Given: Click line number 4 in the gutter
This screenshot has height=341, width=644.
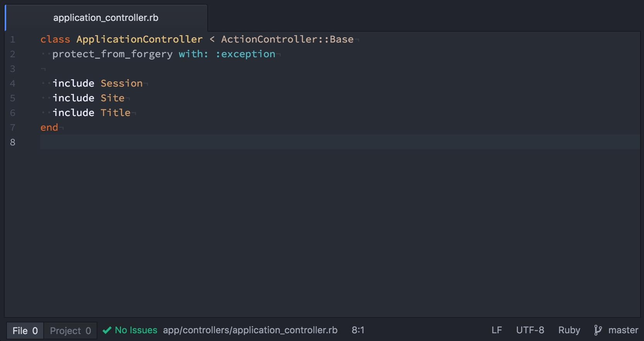Looking at the screenshot, I should pyautogui.click(x=13, y=84).
